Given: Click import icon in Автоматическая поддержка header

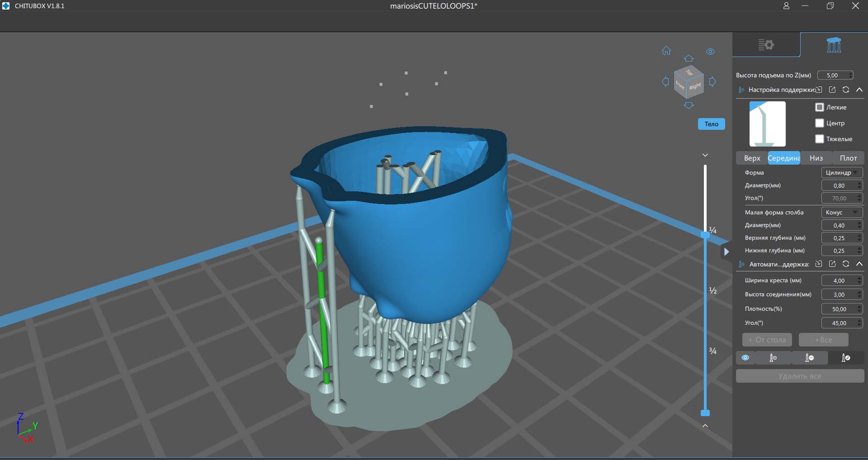Looking at the screenshot, I should point(819,264).
